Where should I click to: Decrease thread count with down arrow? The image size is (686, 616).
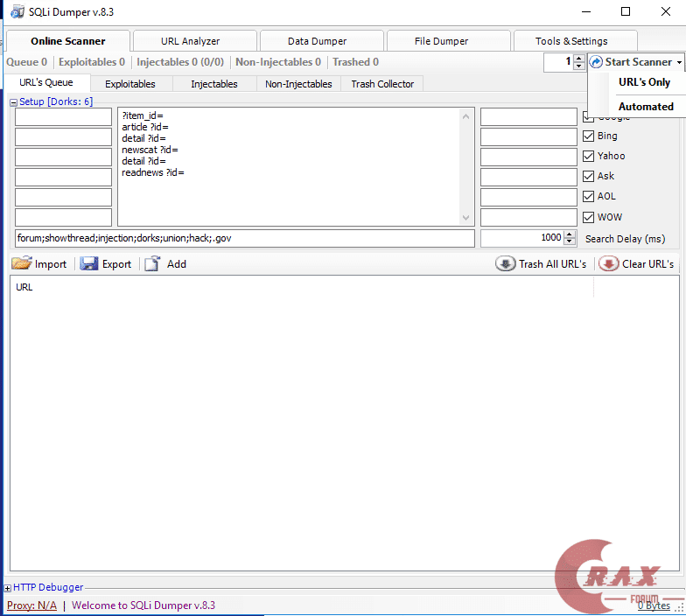[579, 66]
